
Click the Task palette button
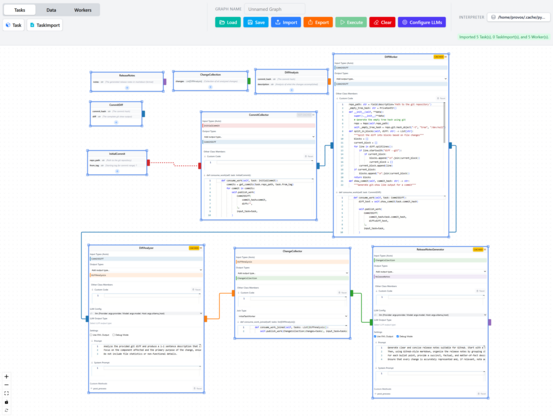point(14,25)
